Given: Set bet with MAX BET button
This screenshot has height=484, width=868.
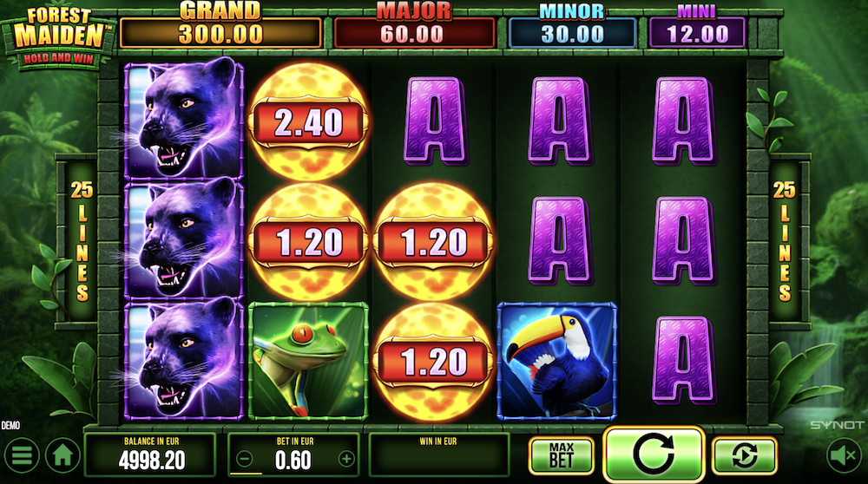Looking at the screenshot, I should point(562,455).
